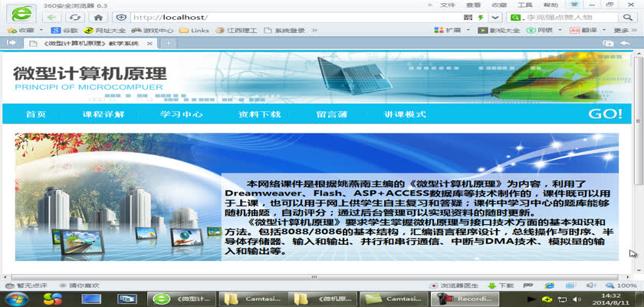Image resolution: width=644 pixels, height=307 pixels.
Task: Open the 江西理工 bookmark
Action: click(236, 31)
